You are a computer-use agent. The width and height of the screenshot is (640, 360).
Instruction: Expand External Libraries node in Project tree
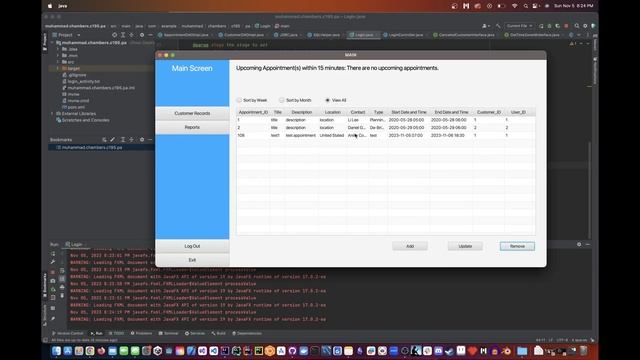click(52, 113)
